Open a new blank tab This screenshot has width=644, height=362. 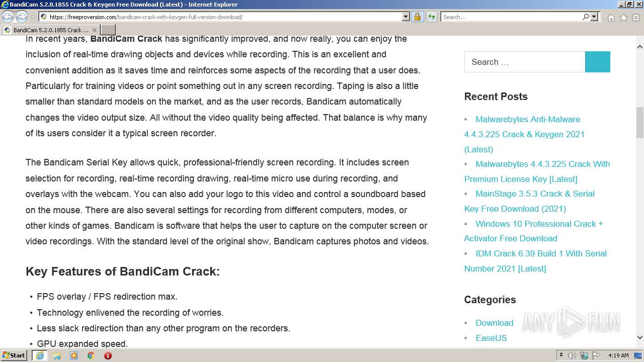pyautogui.click(x=108, y=30)
